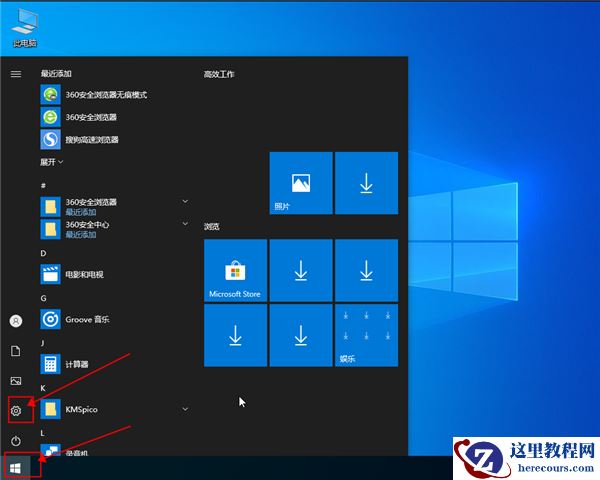Open the 360安全中心 folder
This screenshot has width=600, height=480.
pyautogui.click(x=115, y=229)
